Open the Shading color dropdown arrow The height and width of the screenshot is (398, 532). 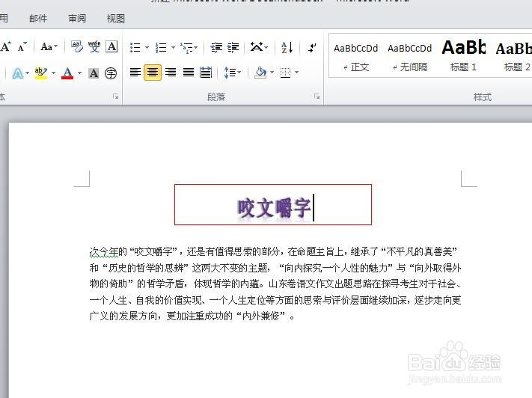tap(272, 73)
